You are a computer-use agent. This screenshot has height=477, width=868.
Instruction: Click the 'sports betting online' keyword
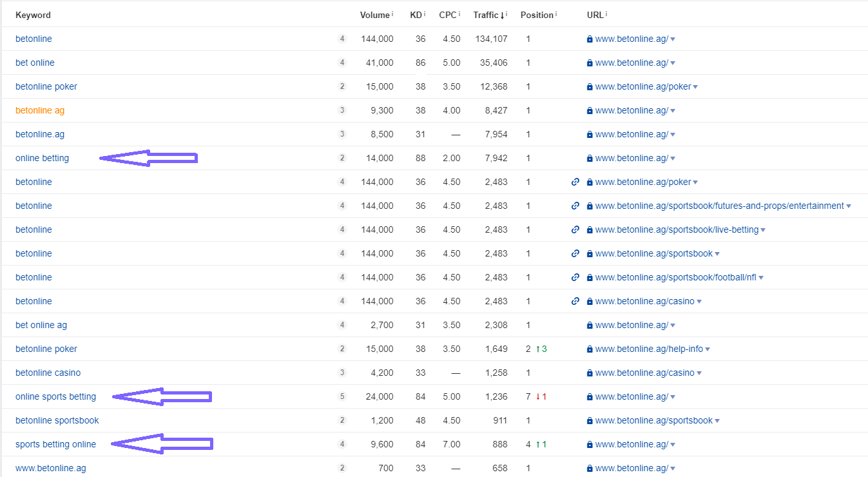click(x=55, y=444)
